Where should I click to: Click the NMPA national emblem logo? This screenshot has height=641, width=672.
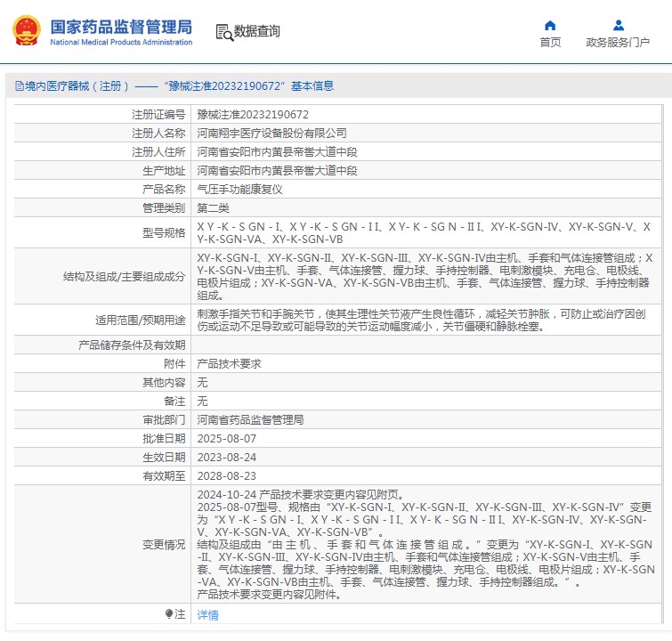click(x=27, y=30)
